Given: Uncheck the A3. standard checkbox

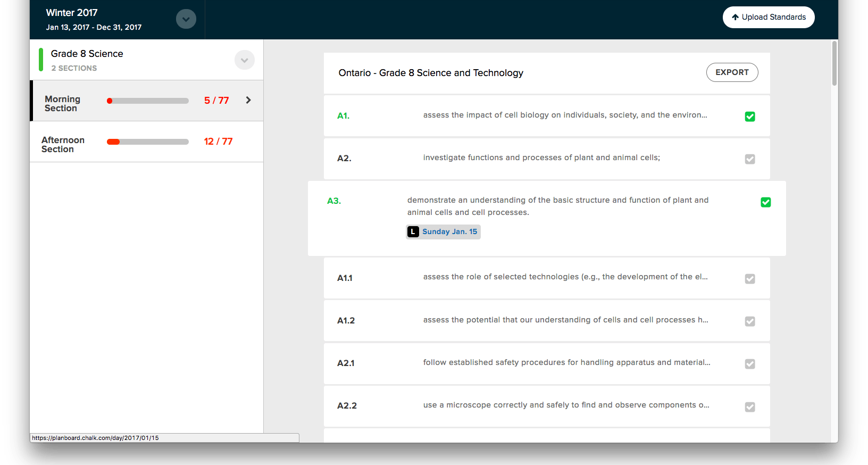Looking at the screenshot, I should tap(766, 202).
